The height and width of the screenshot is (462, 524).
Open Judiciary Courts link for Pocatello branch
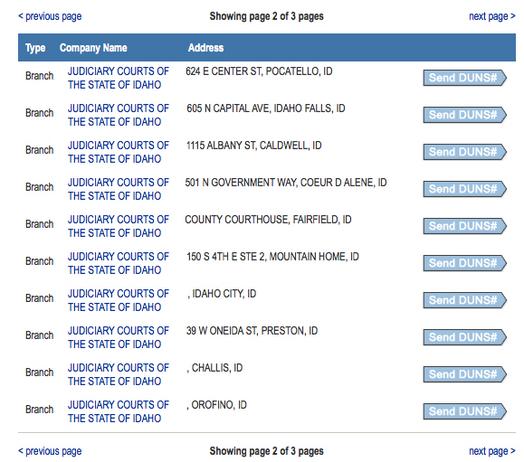pyautogui.click(x=118, y=78)
